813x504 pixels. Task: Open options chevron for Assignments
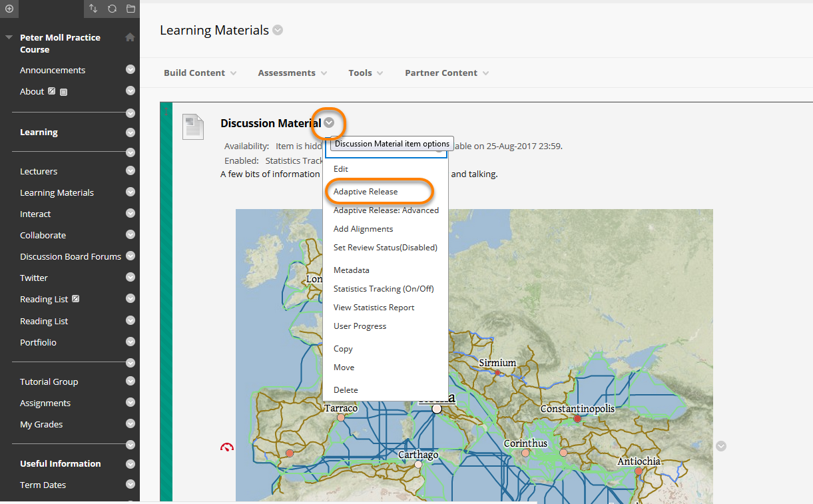pos(131,402)
